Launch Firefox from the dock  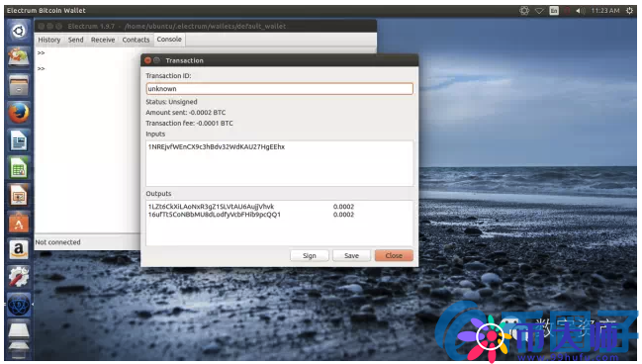[19, 113]
